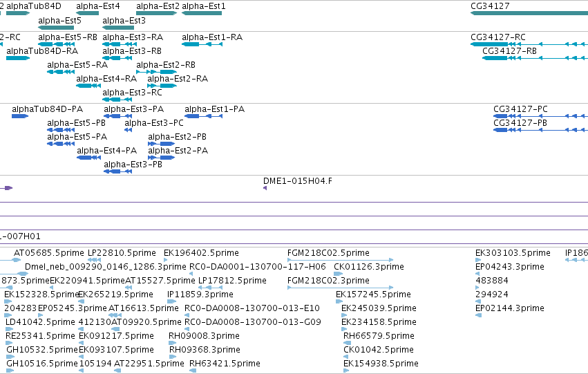Select protein alphaTub84D-PA
The height and width of the screenshot is (374, 588).
(20, 116)
